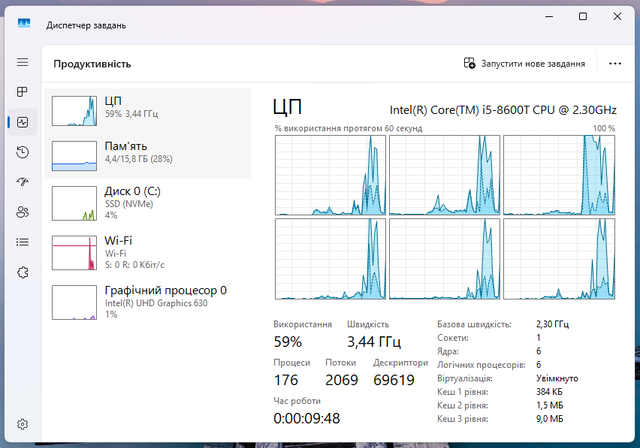Select Диск 0 (C:) performance item

(148, 203)
